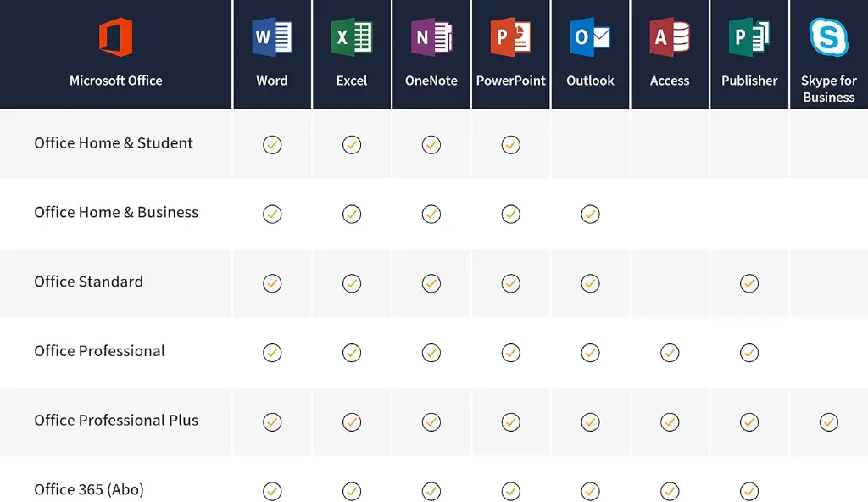Click the PowerPoint app icon
Image resolution: width=868 pixels, height=502 pixels.
[510, 38]
